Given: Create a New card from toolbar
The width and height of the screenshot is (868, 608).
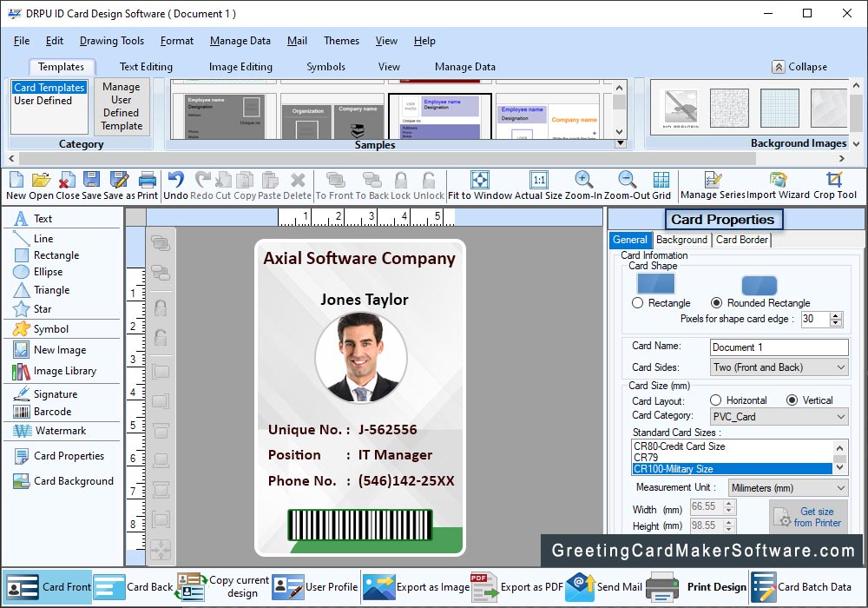Looking at the screenshot, I should [x=16, y=186].
